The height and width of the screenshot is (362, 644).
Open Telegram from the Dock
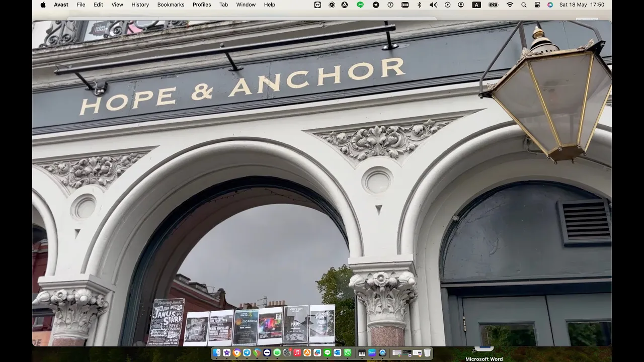(x=247, y=353)
